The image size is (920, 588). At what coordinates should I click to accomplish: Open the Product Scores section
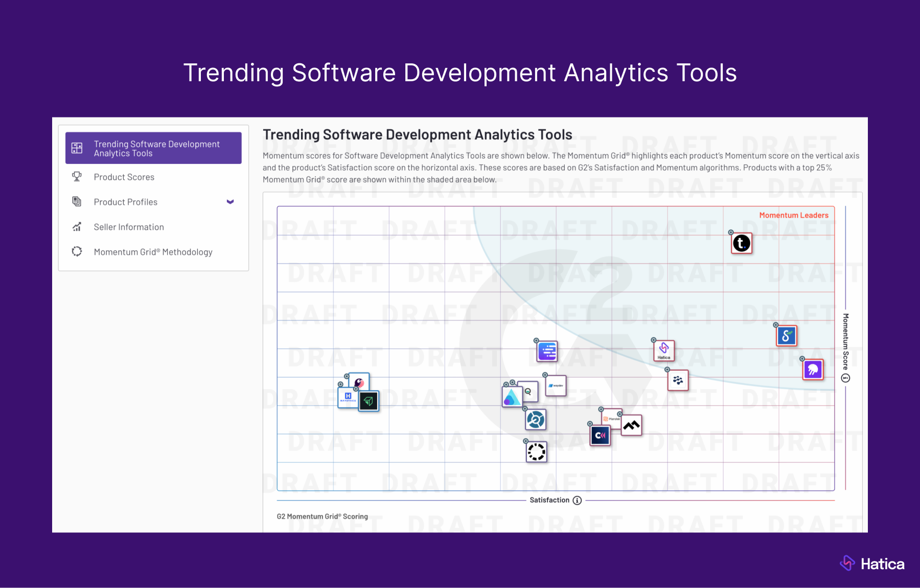pos(124,177)
